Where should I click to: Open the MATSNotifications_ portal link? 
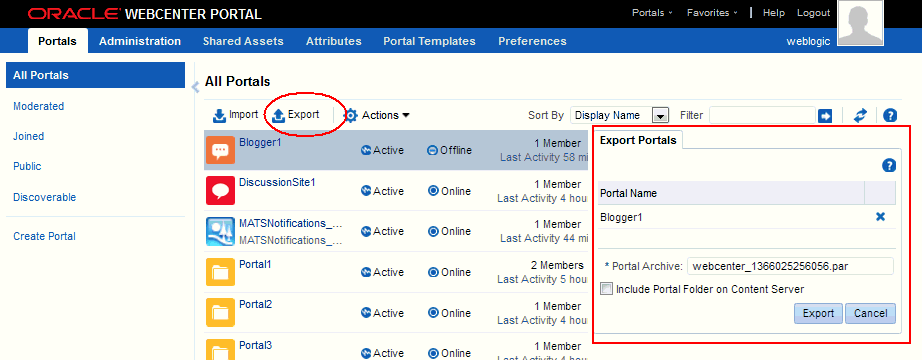tap(290, 224)
